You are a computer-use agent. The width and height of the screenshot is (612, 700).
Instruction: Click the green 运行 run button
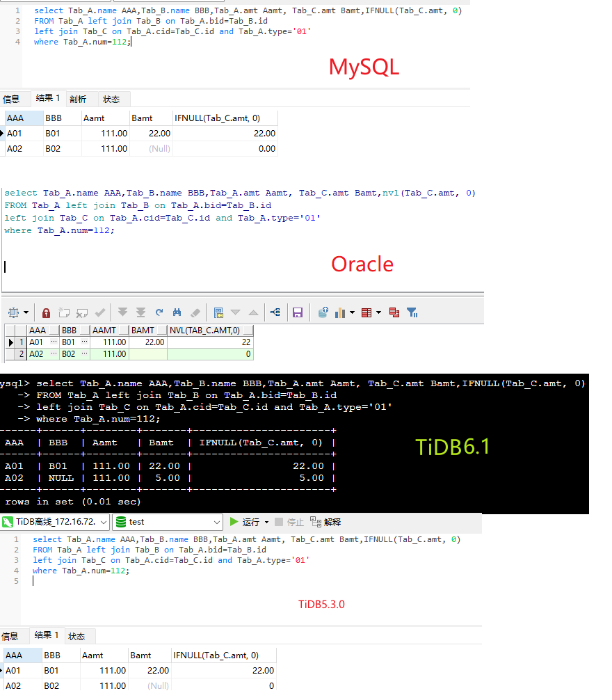point(244,522)
